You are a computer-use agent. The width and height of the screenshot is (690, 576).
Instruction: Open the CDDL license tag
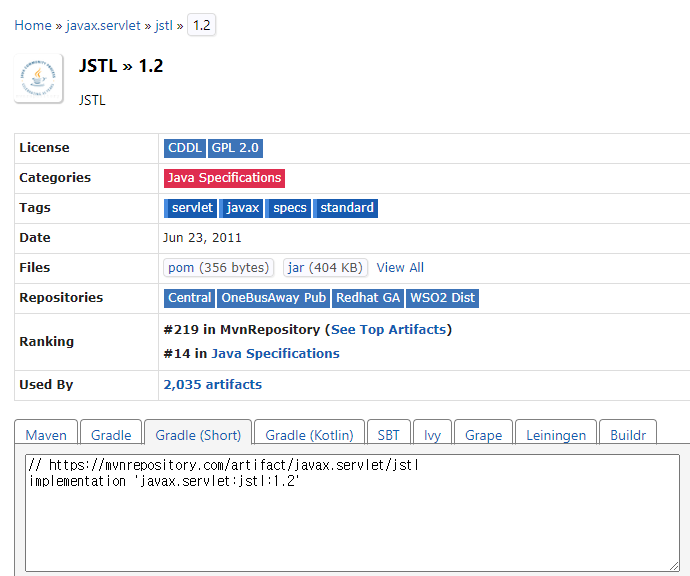[184, 148]
